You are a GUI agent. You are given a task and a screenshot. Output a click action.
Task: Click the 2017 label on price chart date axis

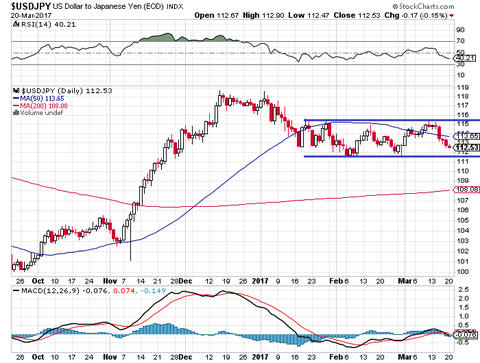point(260,281)
